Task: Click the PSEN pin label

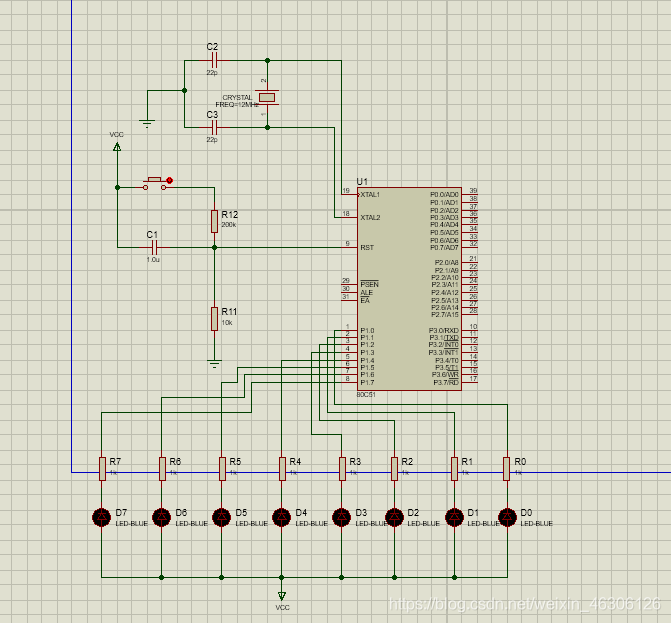Action: pos(369,285)
